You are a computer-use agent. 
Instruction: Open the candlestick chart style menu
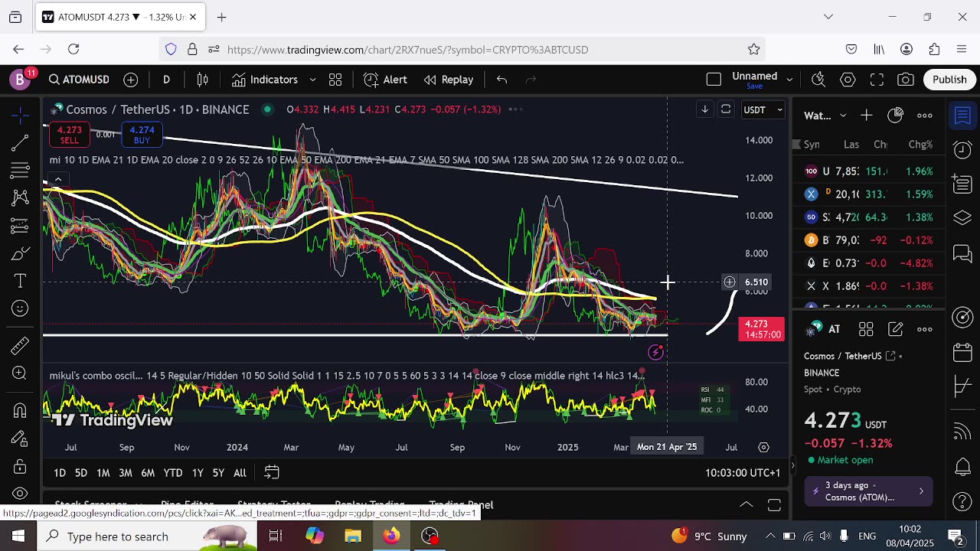[x=203, y=80]
